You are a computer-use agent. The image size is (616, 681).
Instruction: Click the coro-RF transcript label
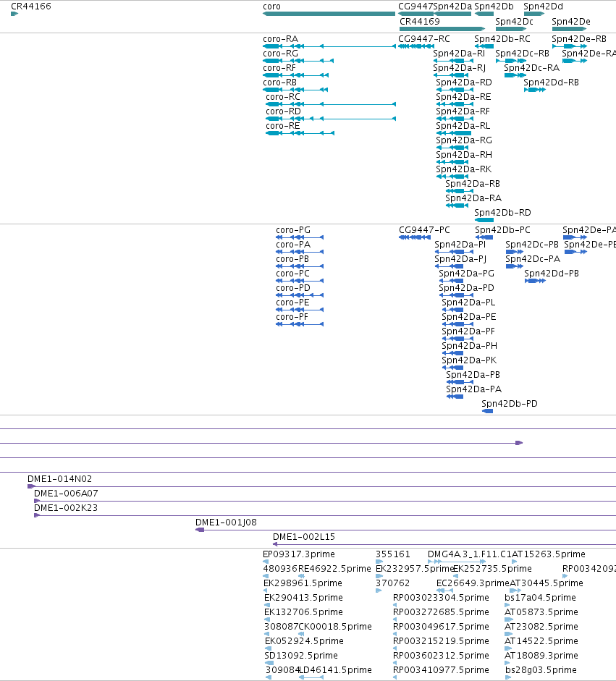[279, 68]
